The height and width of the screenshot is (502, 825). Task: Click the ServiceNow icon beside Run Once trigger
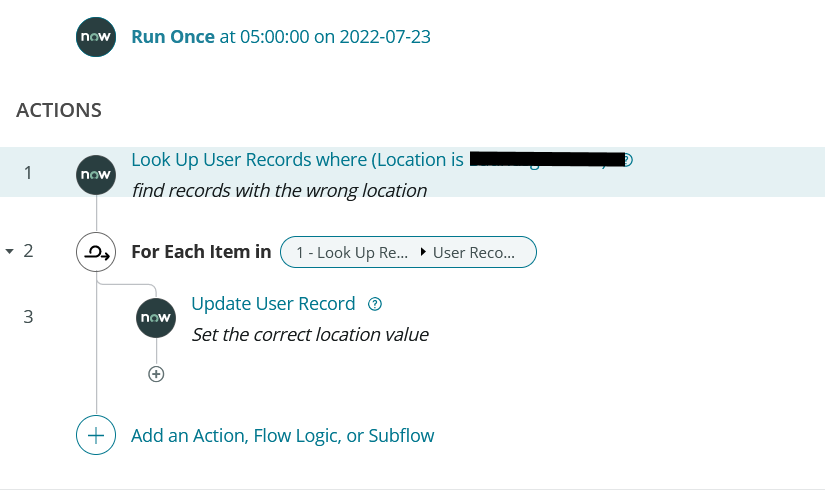pyautogui.click(x=96, y=37)
